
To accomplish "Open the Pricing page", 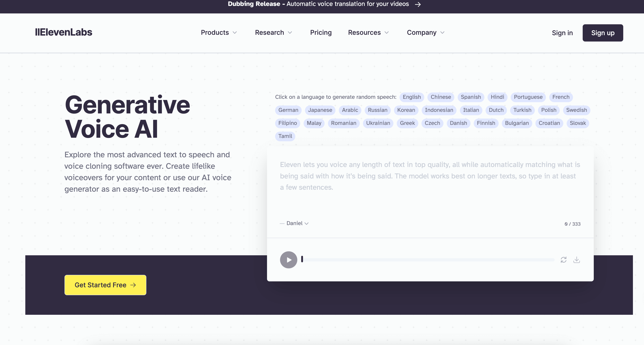I will coord(321,33).
